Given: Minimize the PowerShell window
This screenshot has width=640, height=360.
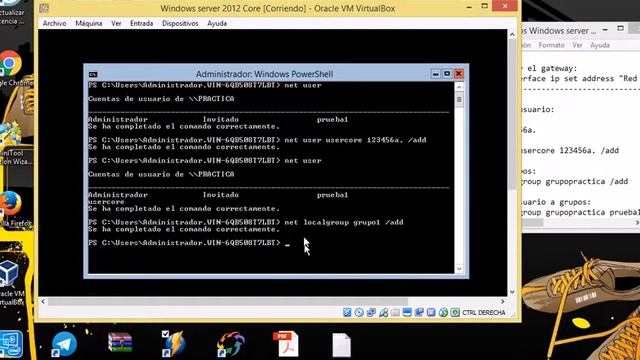Looking at the screenshot, I should pos(436,74).
